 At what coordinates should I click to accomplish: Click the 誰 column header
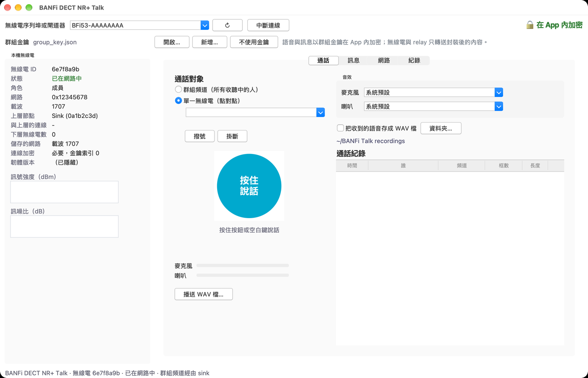[x=403, y=166]
